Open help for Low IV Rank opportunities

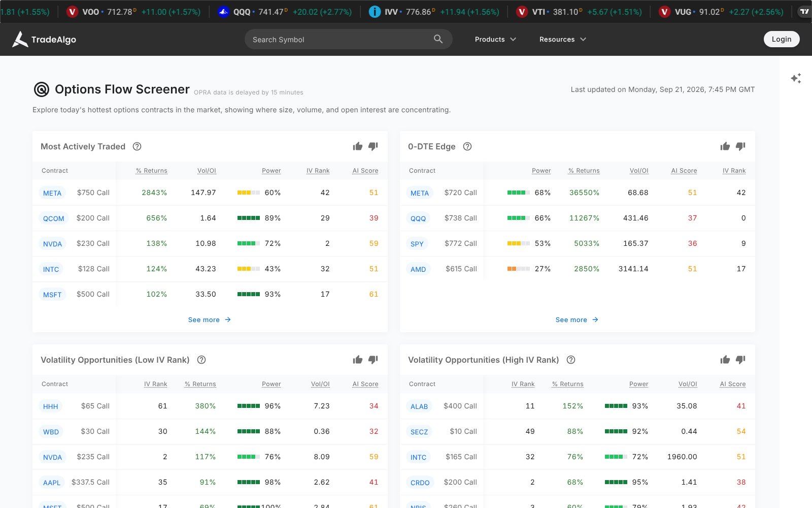pos(201,360)
